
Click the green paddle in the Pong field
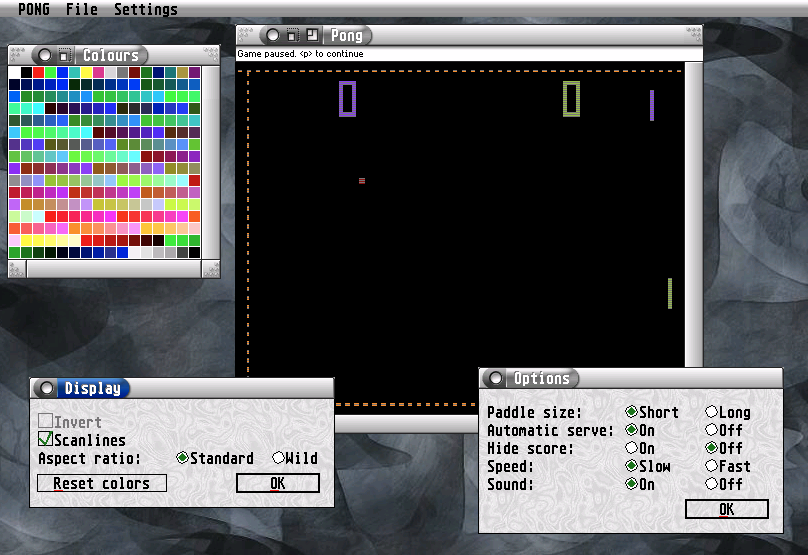(670, 294)
